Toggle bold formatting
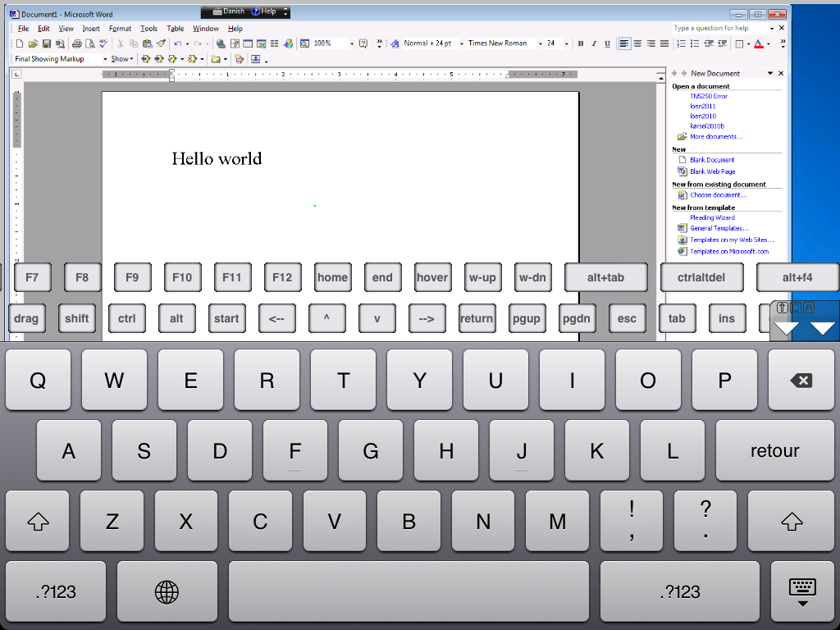This screenshot has width=840, height=630. click(581, 44)
